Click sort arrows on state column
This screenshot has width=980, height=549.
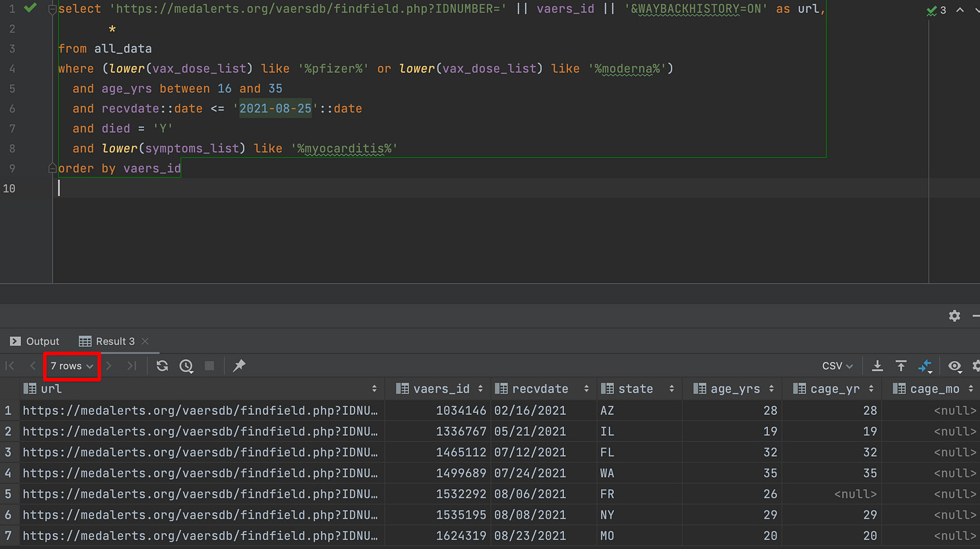click(x=671, y=389)
